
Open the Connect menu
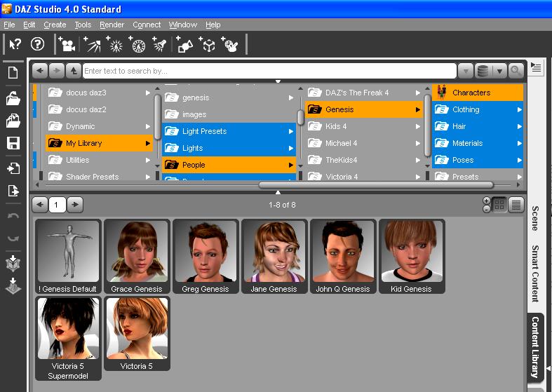[x=147, y=25]
